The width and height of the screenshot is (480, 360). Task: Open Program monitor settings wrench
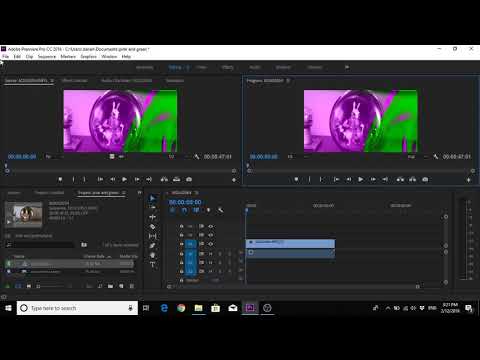click(436, 156)
